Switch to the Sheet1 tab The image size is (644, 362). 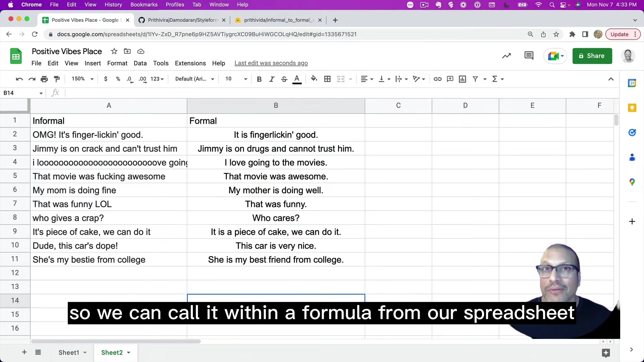(x=69, y=353)
